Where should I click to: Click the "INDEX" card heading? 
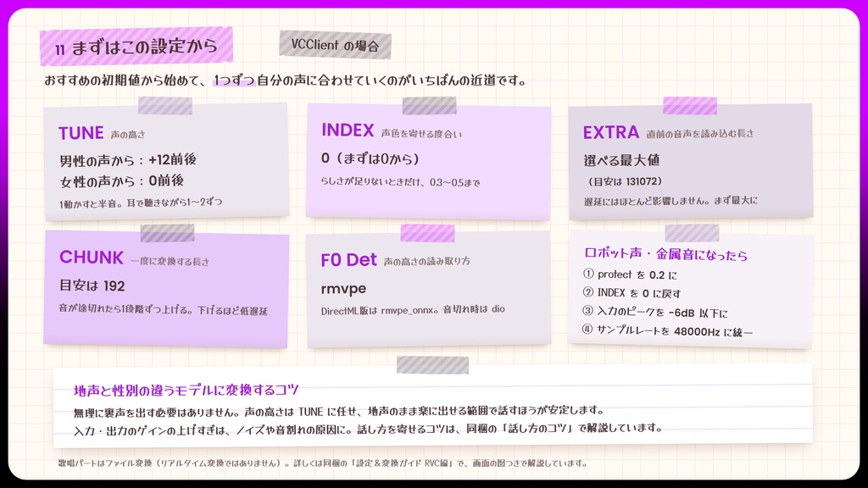point(348,130)
